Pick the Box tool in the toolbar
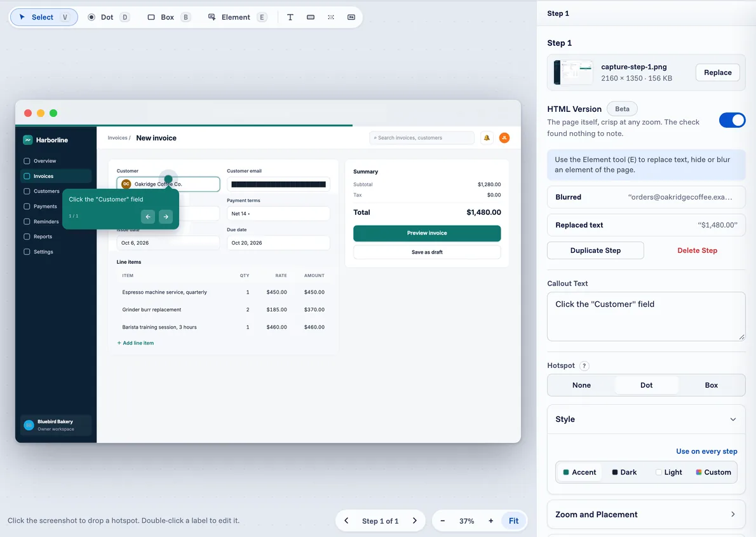Image resolution: width=756 pixels, height=537 pixels. (168, 17)
